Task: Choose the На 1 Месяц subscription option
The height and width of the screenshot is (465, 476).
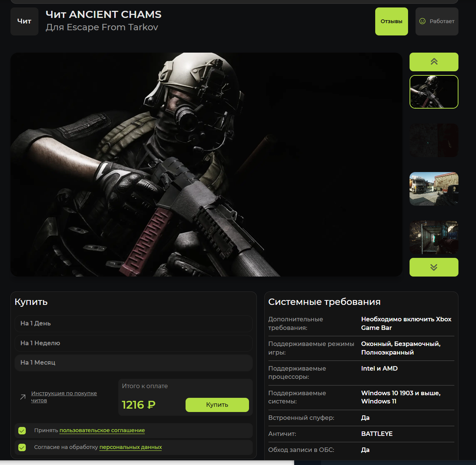Action: point(134,363)
